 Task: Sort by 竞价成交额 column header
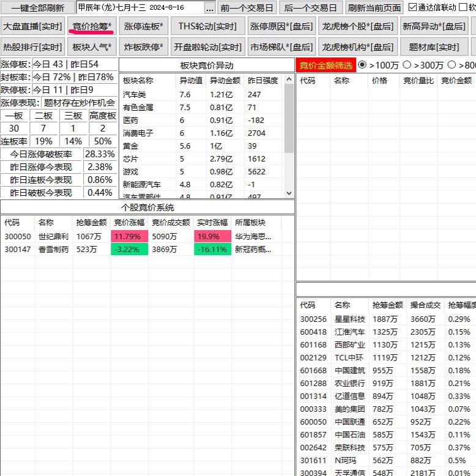click(171, 223)
